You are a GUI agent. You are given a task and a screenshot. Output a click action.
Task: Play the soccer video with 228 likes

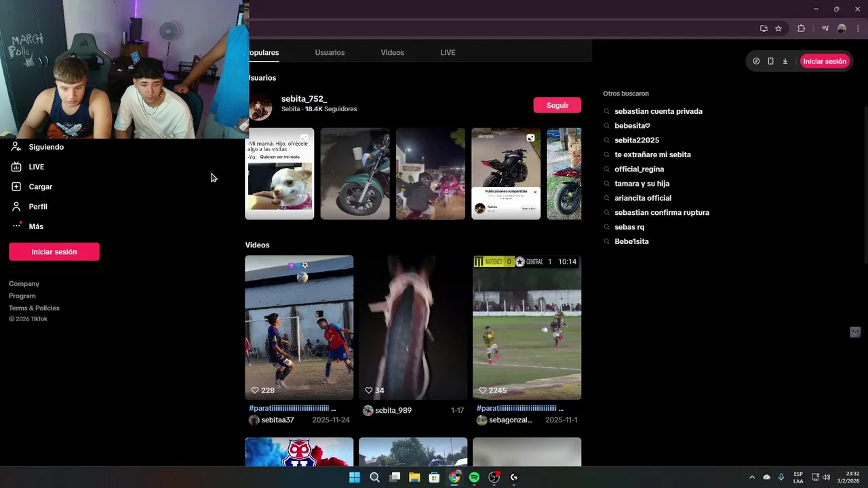299,327
